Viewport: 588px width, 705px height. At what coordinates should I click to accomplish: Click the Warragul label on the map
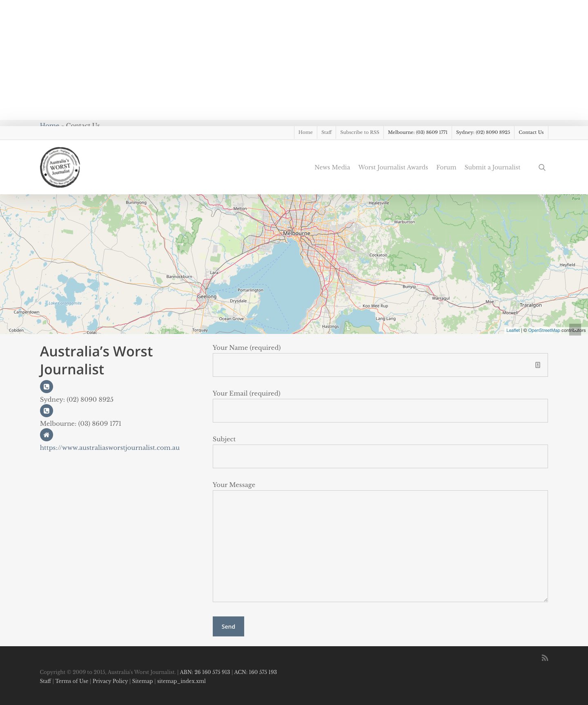(x=441, y=298)
